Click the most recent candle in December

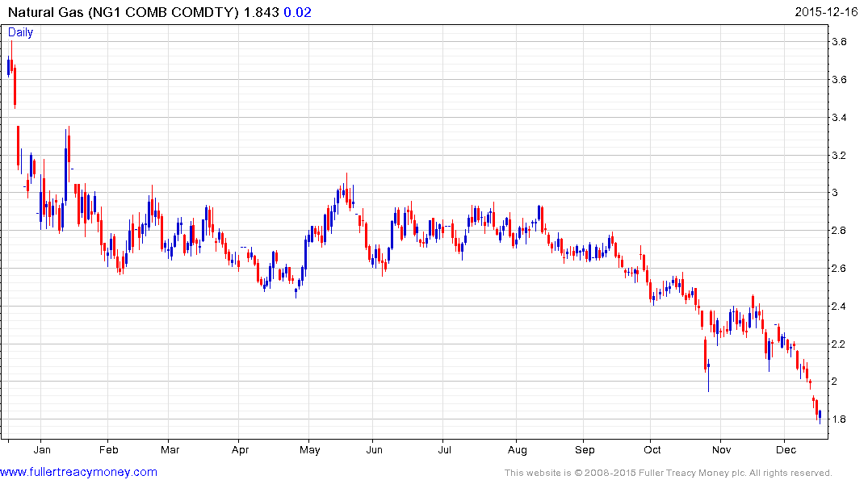click(x=820, y=414)
